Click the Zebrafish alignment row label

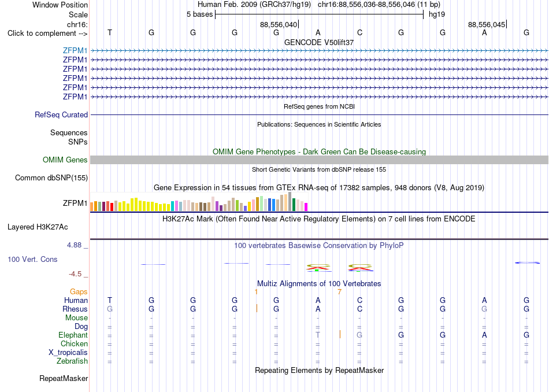coord(72,361)
